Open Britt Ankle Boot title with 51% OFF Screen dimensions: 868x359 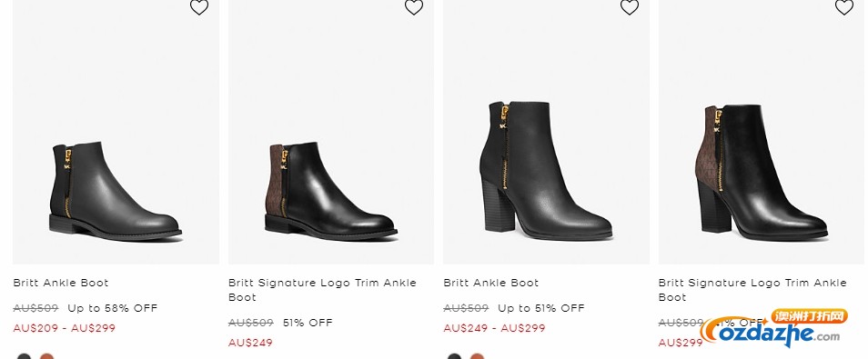[491, 283]
